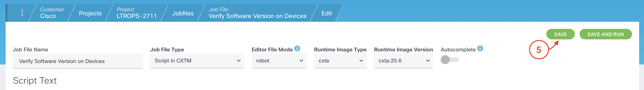The image size is (644, 90).
Task: Focus the Job File Name input field
Action: tap(78, 61)
